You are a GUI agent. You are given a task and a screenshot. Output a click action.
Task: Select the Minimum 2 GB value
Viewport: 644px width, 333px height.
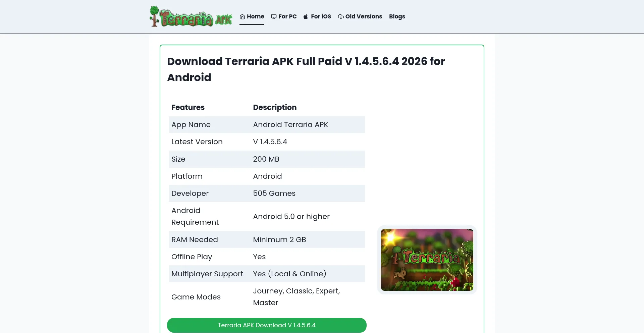tap(279, 240)
